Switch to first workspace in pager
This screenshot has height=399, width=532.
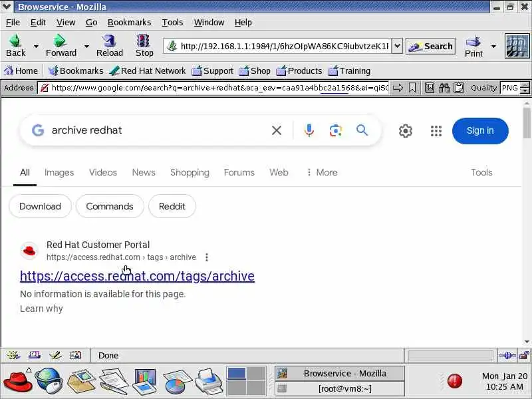(237, 373)
